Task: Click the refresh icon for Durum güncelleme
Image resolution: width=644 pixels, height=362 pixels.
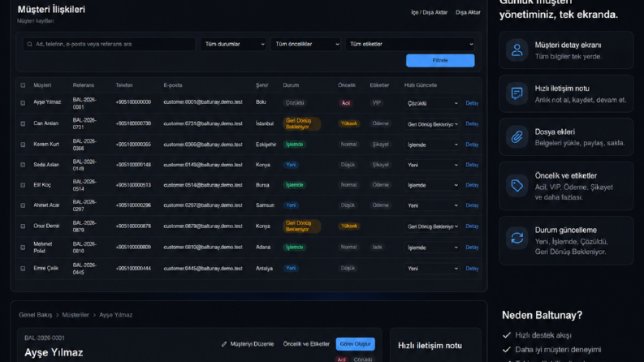Action: tap(516, 238)
